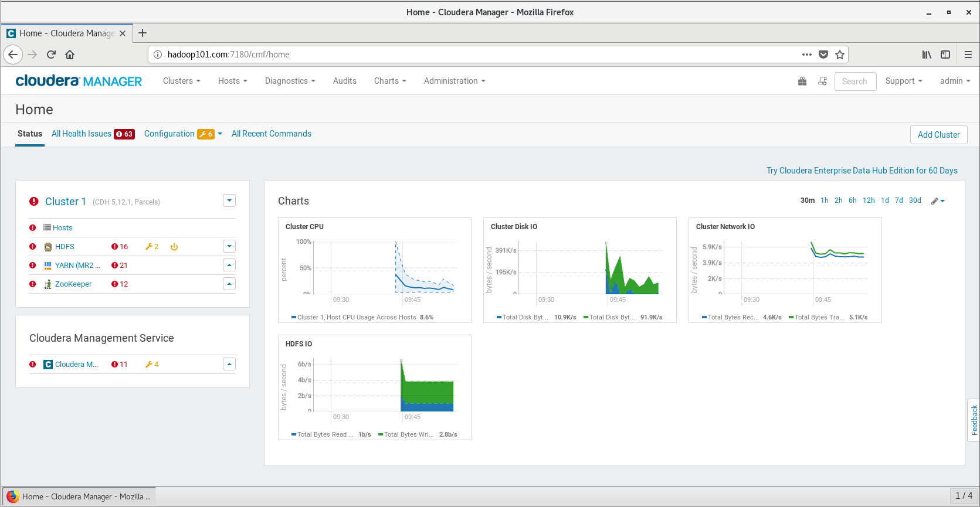The image size is (980, 507).
Task: Open Cloudera Management row actions dropdown
Action: [229, 365]
